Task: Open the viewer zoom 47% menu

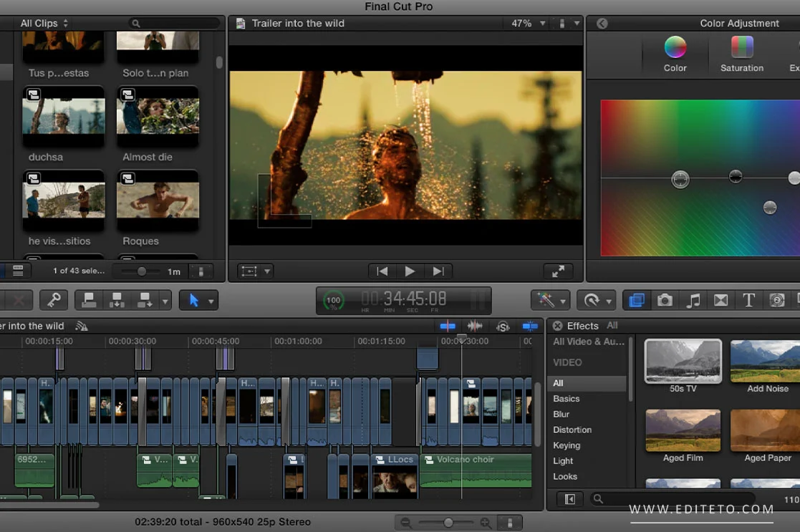Action: (x=528, y=24)
